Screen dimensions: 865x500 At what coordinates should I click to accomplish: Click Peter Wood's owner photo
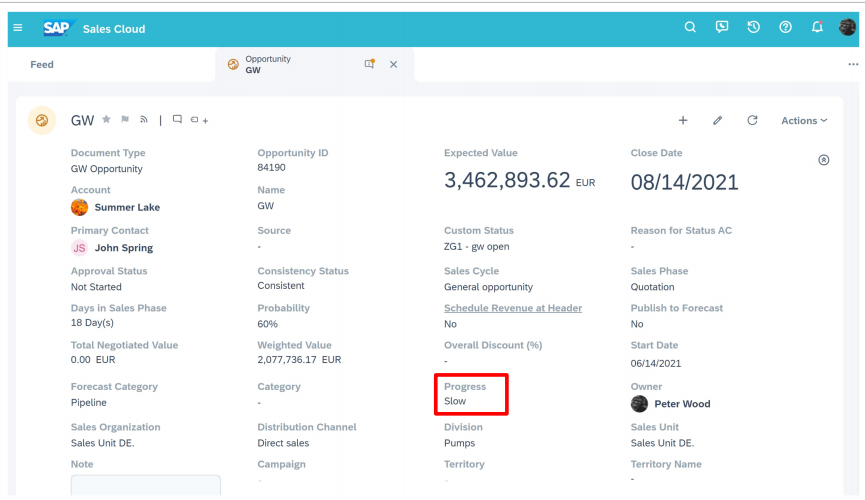click(639, 404)
